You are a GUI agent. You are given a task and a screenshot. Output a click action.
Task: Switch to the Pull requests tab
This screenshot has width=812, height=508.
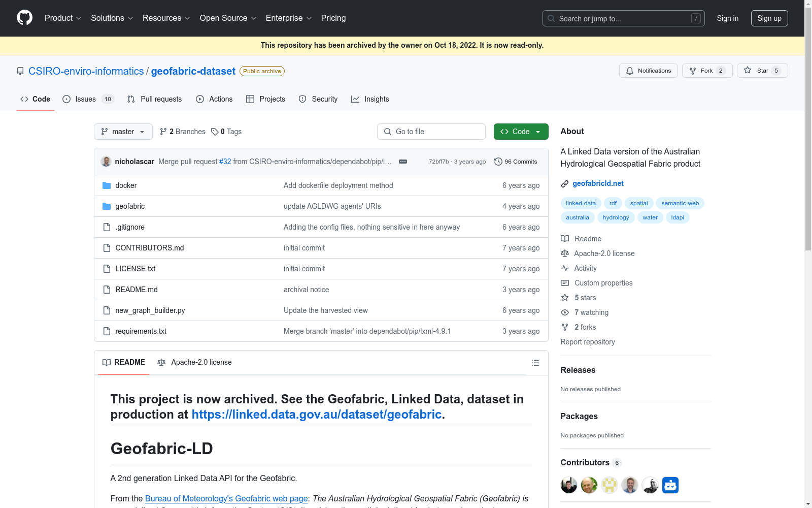click(155, 99)
